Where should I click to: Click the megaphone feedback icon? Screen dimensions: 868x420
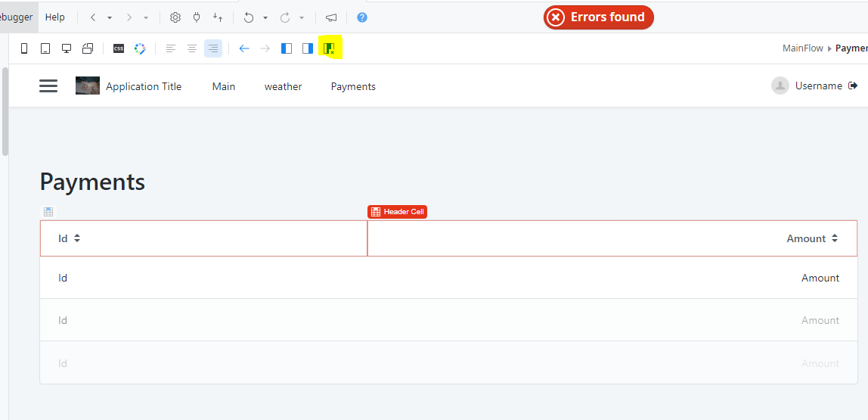pos(331,17)
